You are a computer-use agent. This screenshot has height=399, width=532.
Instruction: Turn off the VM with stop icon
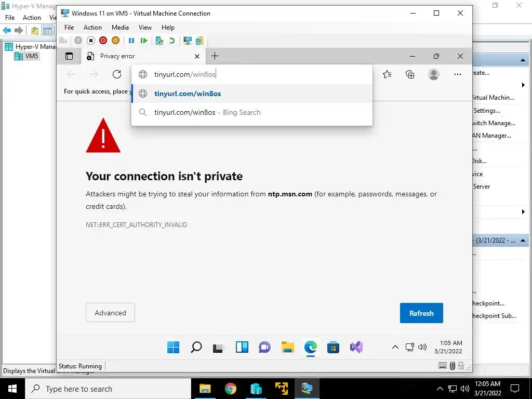click(x=90, y=41)
